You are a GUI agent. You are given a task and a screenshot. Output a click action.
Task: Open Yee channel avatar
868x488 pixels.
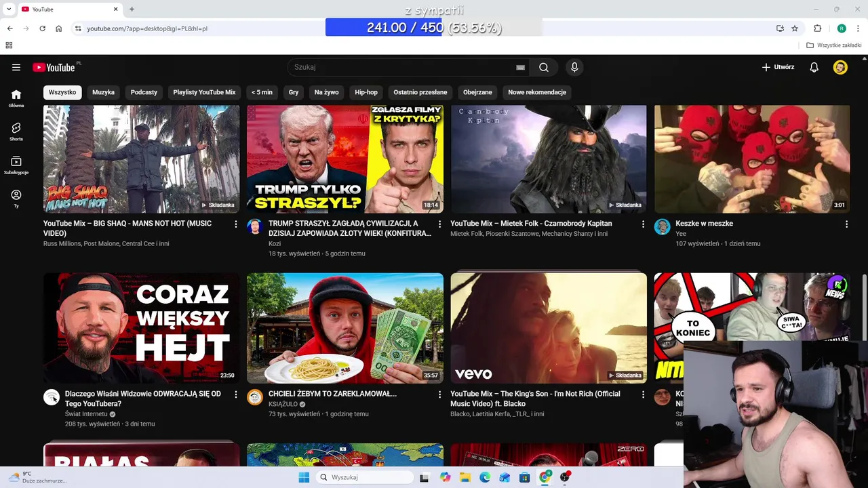coord(663,227)
